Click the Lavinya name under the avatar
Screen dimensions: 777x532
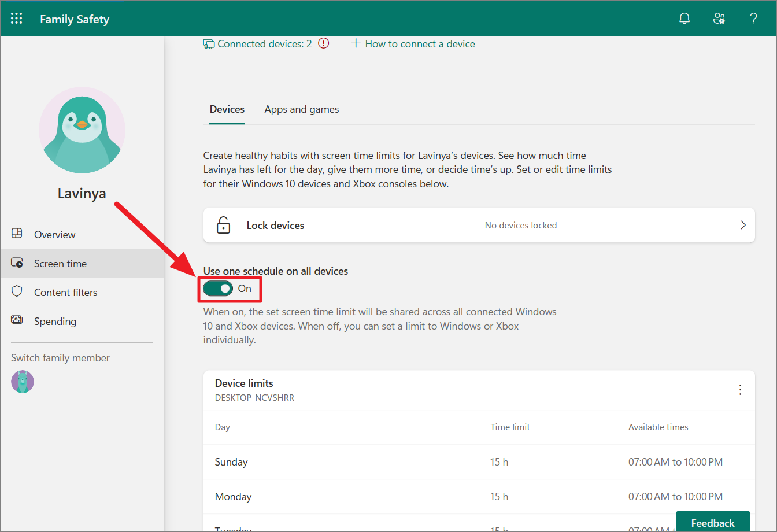point(82,193)
